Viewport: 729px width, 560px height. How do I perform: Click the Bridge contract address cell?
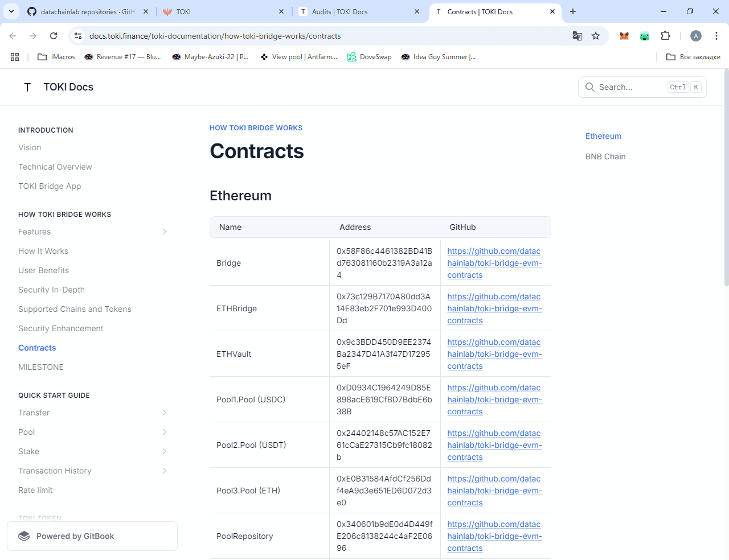tap(384, 263)
